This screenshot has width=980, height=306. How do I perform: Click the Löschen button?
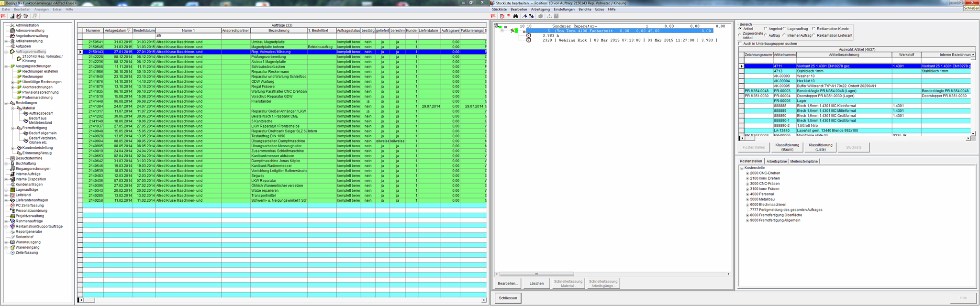coord(536,284)
